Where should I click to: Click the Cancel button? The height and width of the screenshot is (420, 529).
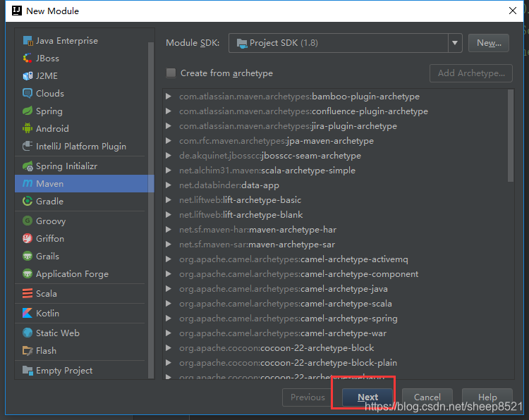(427, 397)
